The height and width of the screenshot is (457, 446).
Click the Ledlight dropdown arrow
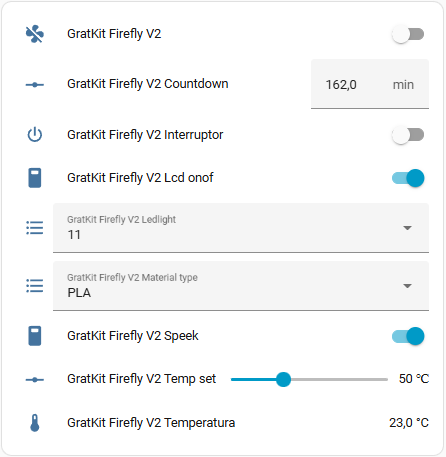pos(407,228)
